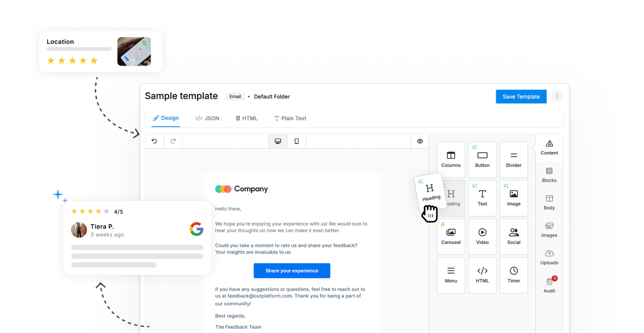Viewport: 644px width, 333px height.
Task: Switch to the JSON tab
Action: 208,118
